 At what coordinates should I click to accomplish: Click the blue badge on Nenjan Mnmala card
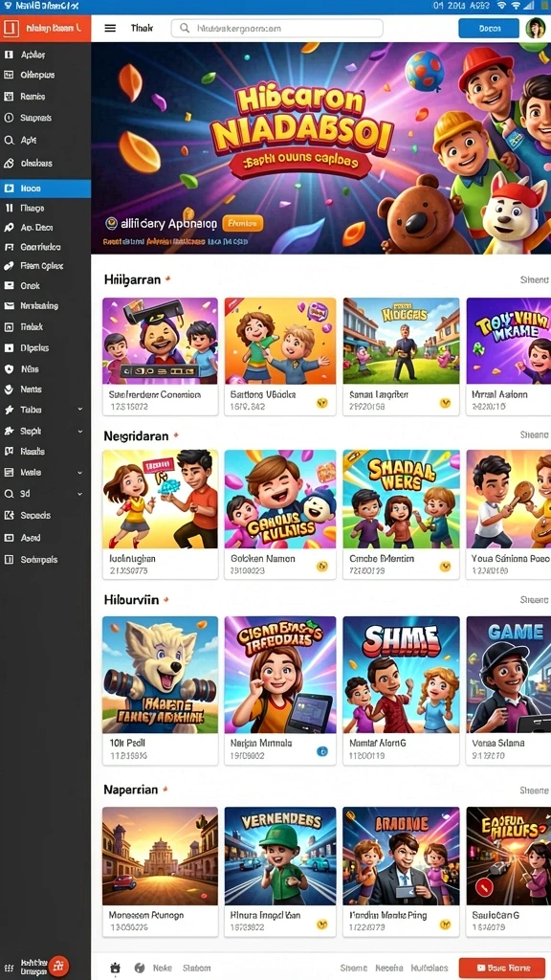(x=322, y=752)
